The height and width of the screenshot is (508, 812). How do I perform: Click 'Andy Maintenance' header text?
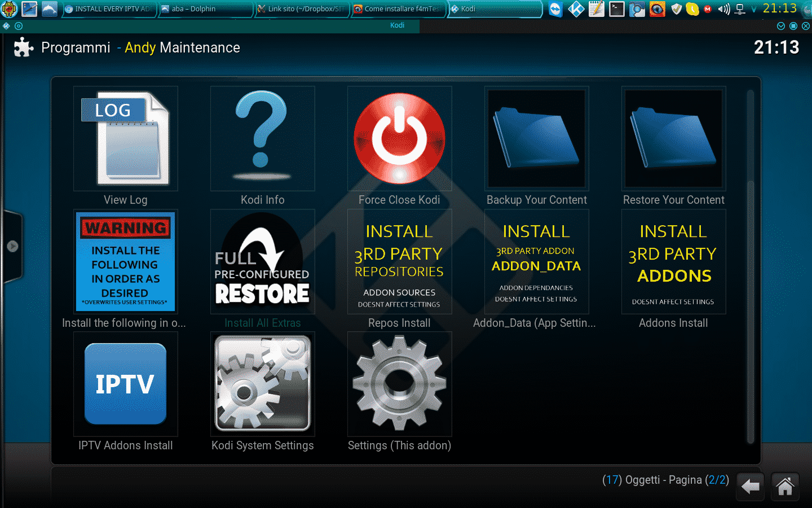point(182,47)
